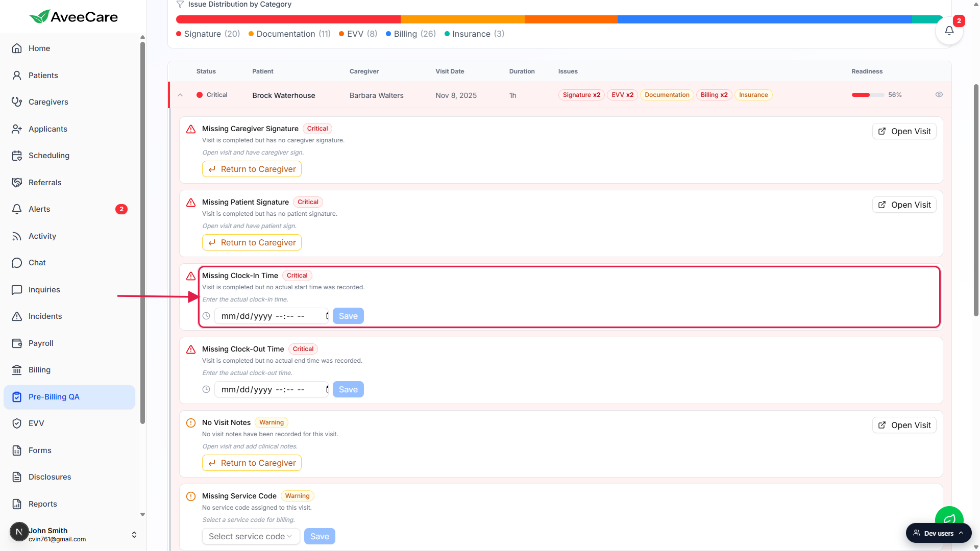Image resolution: width=980 pixels, height=551 pixels.
Task: Click the Visit Date column header
Action: pos(450,71)
